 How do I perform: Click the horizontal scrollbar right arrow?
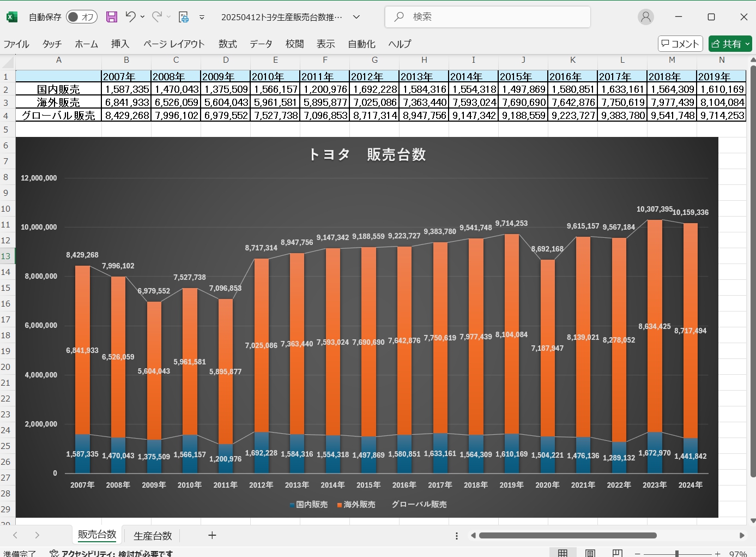coord(742,536)
